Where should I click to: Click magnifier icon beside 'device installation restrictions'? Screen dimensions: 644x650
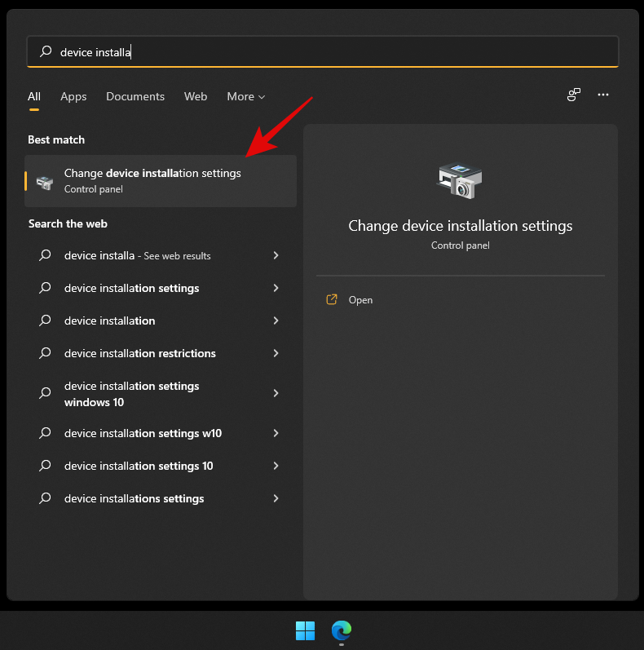click(x=46, y=353)
